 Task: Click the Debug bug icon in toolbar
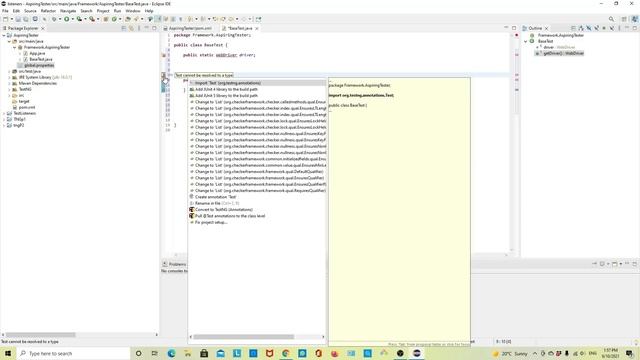54,19
